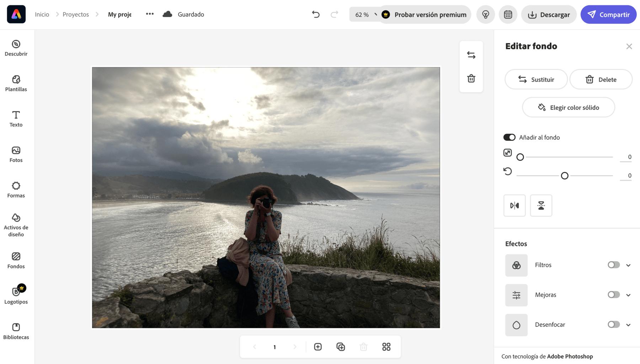Open the calendar scheduler icon
This screenshot has height=364, width=640.
[508, 14]
